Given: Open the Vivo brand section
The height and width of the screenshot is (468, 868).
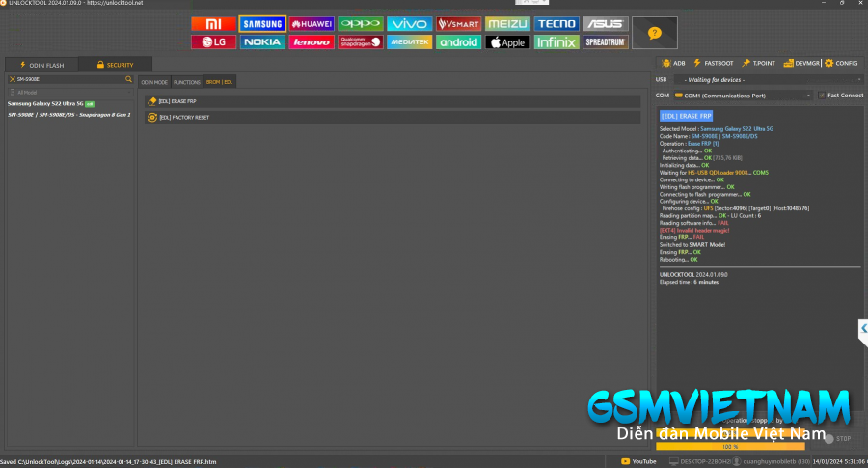Looking at the screenshot, I should point(409,24).
